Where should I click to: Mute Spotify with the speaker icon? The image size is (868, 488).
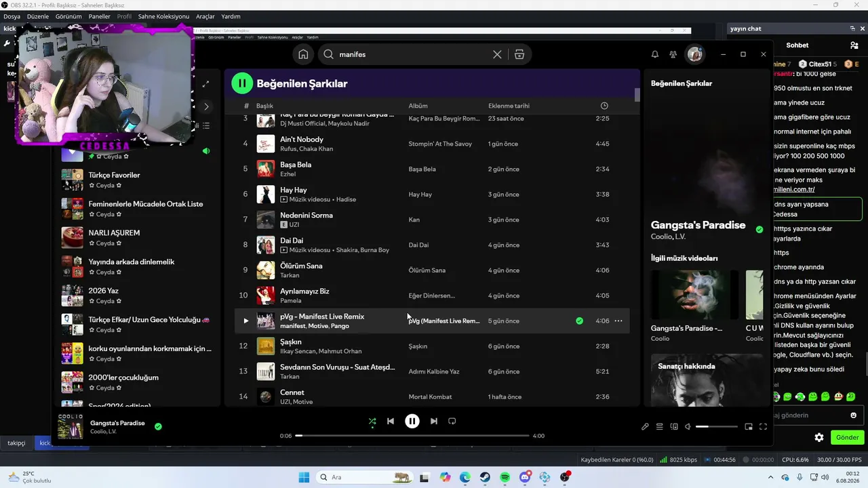(x=688, y=426)
